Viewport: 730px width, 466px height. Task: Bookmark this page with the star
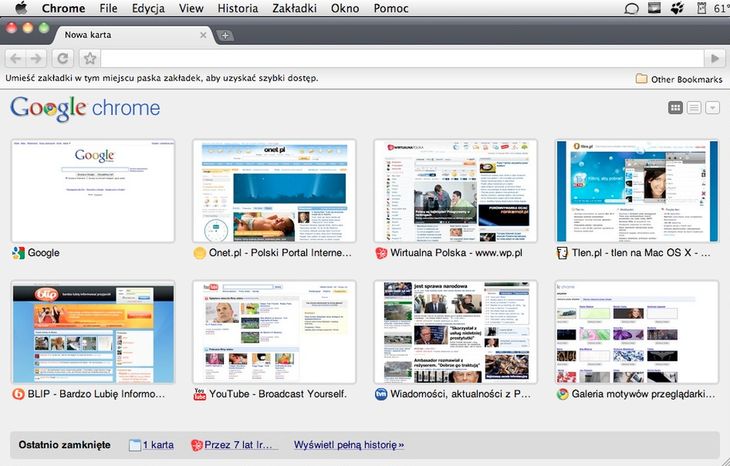pyautogui.click(x=90, y=59)
